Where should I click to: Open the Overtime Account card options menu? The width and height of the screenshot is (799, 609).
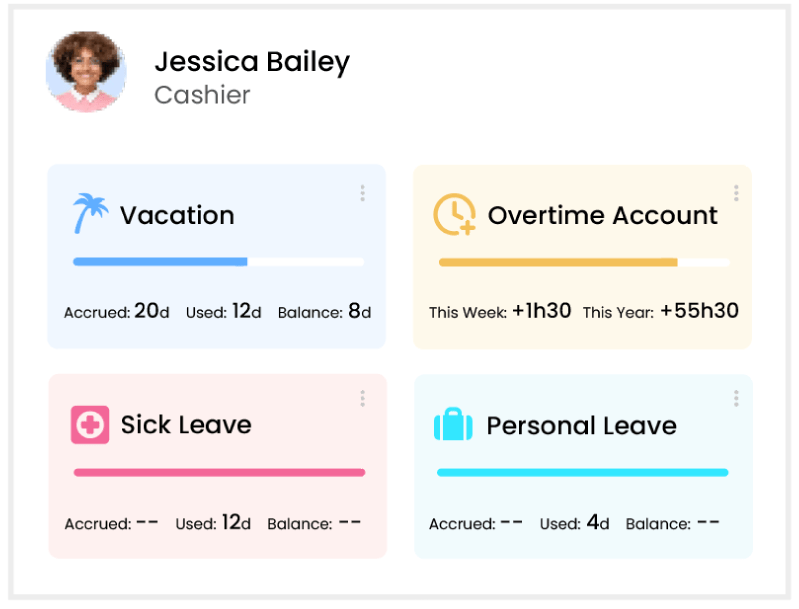[x=736, y=193]
